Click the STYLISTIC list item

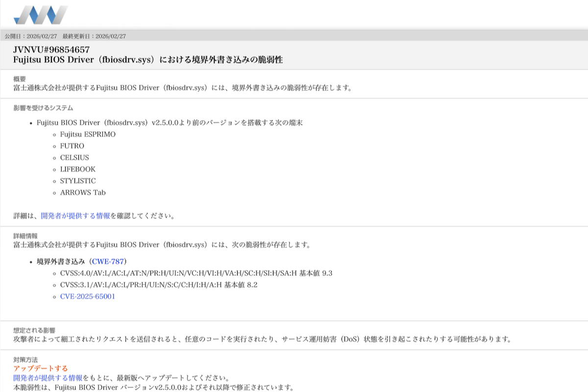point(78,181)
